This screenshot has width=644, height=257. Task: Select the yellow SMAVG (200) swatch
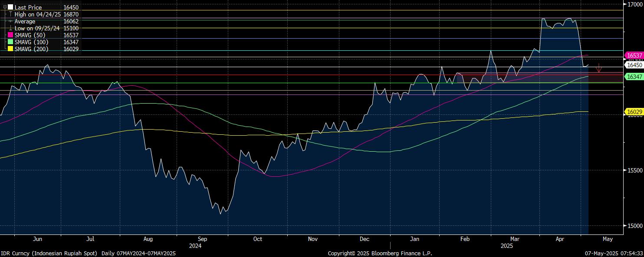point(10,49)
